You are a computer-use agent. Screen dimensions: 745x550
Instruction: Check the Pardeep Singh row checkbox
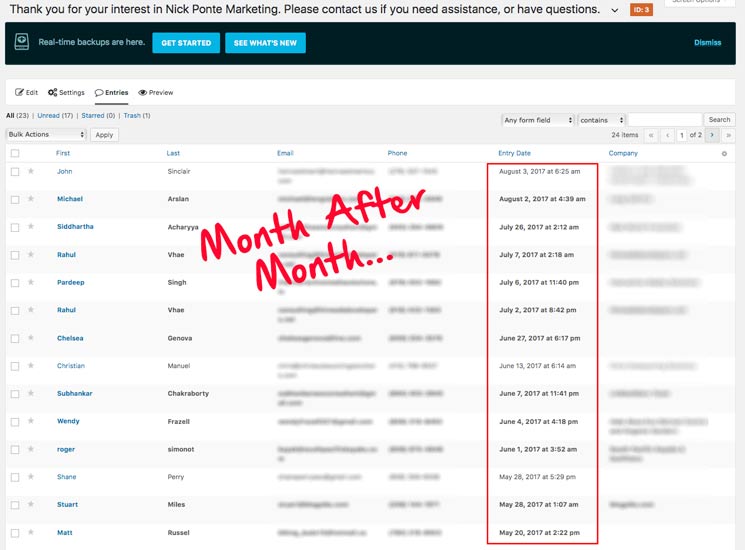(15, 283)
